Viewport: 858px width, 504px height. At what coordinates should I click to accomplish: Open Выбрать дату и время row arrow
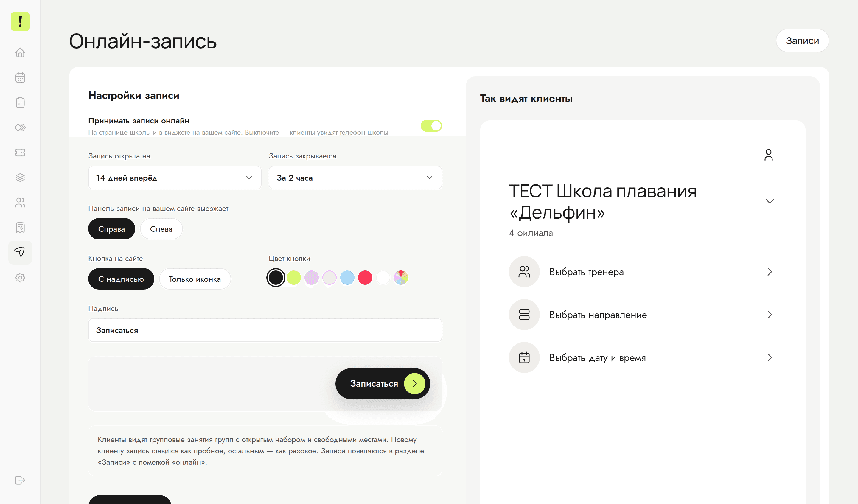tap(770, 357)
